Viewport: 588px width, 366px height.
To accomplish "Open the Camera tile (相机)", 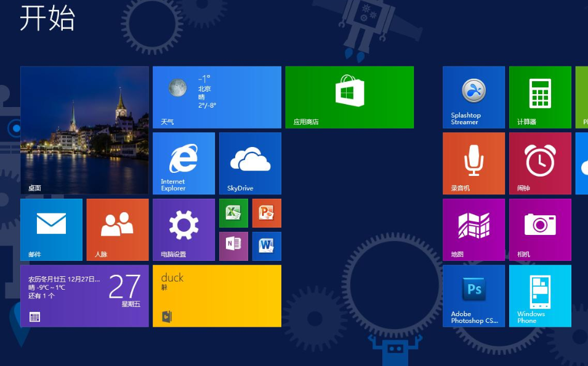I will click(x=540, y=229).
